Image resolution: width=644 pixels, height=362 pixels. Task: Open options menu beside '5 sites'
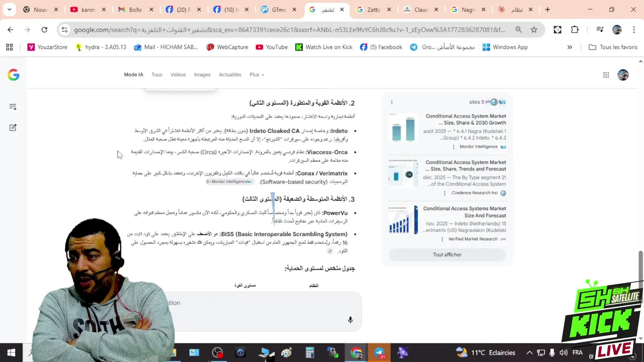tap(391, 102)
